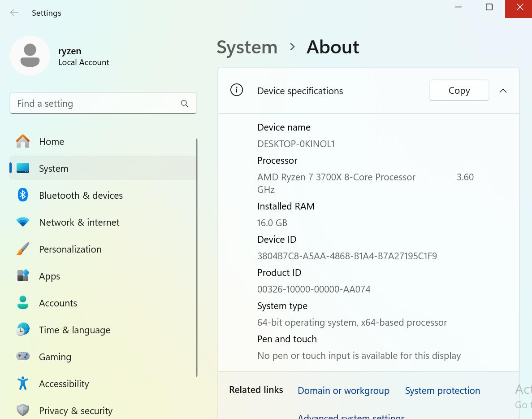Click the 16.0 GB RAM value
This screenshot has height=419, width=532.
point(272,223)
